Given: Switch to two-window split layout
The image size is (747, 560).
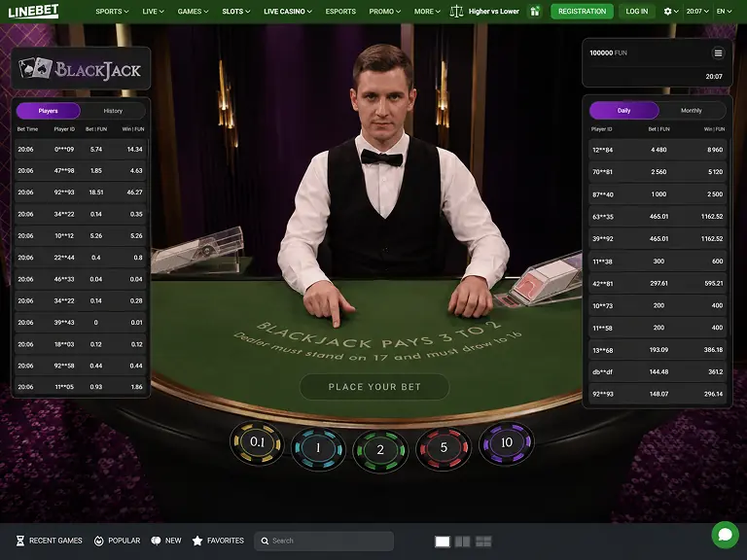Looking at the screenshot, I should click(x=463, y=542).
